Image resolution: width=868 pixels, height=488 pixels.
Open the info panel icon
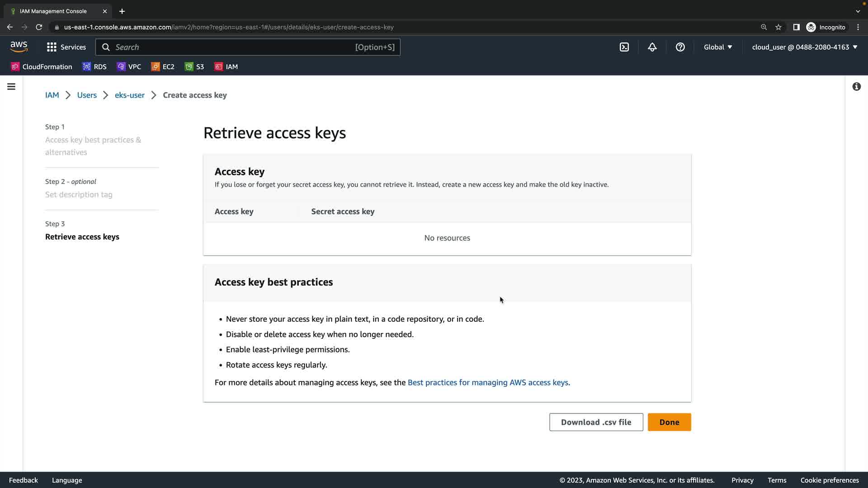point(856,86)
